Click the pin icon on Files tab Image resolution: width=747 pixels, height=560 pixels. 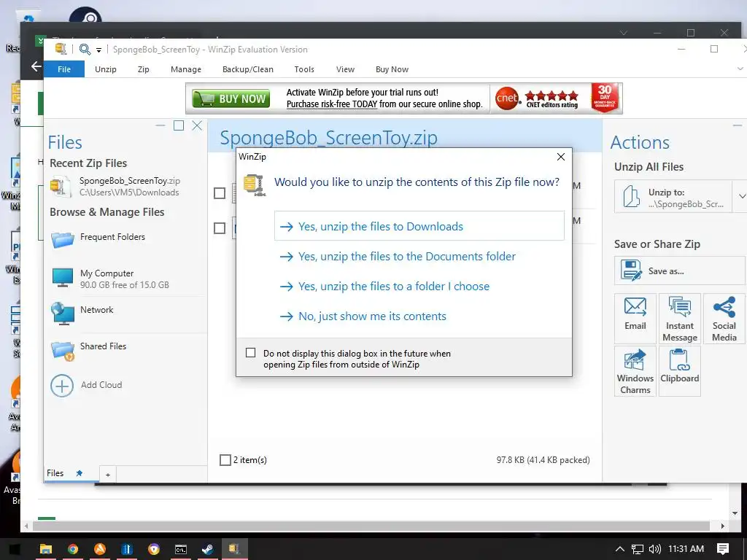tap(79, 472)
